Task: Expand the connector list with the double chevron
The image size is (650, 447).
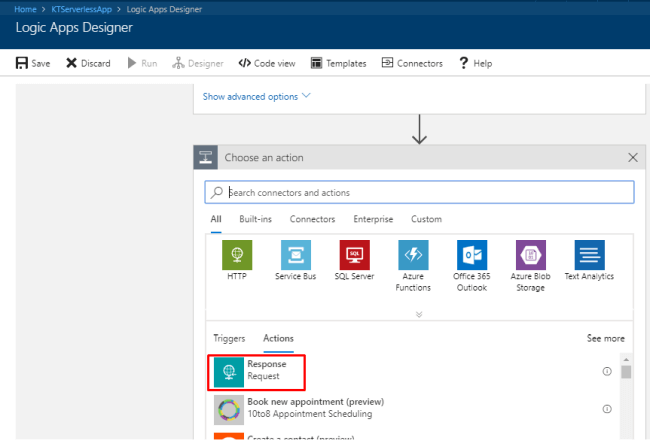Action: pos(419,314)
